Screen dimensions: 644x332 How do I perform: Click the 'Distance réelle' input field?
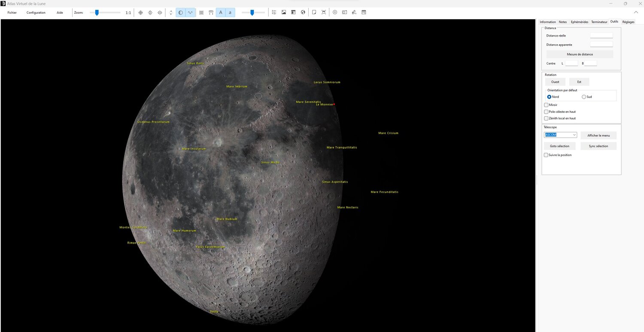(x=601, y=36)
